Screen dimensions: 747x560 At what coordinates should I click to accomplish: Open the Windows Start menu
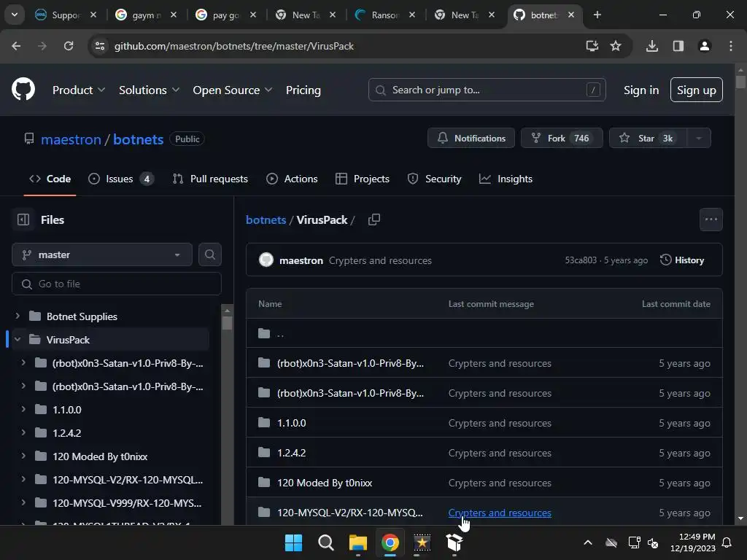click(293, 542)
